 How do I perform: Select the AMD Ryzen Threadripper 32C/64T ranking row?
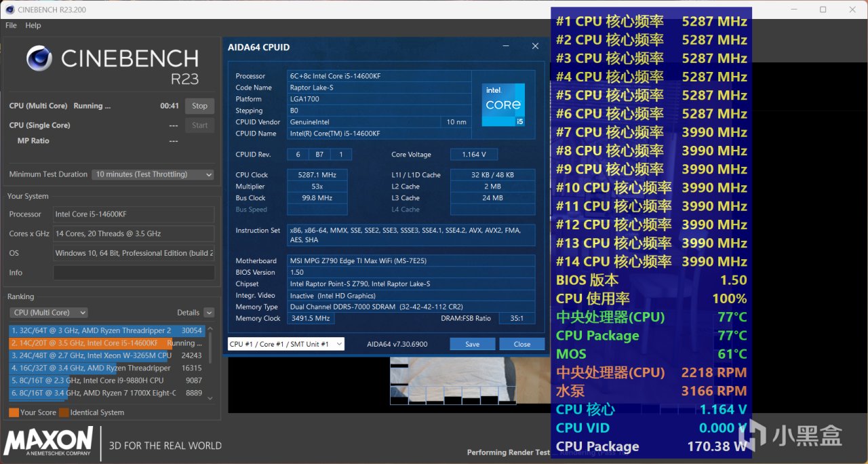tap(106, 330)
